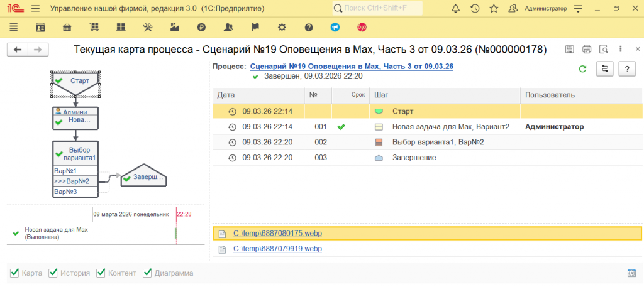Open the sections panel menu icon
Screen dimensions: 644x287
coord(14,28)
